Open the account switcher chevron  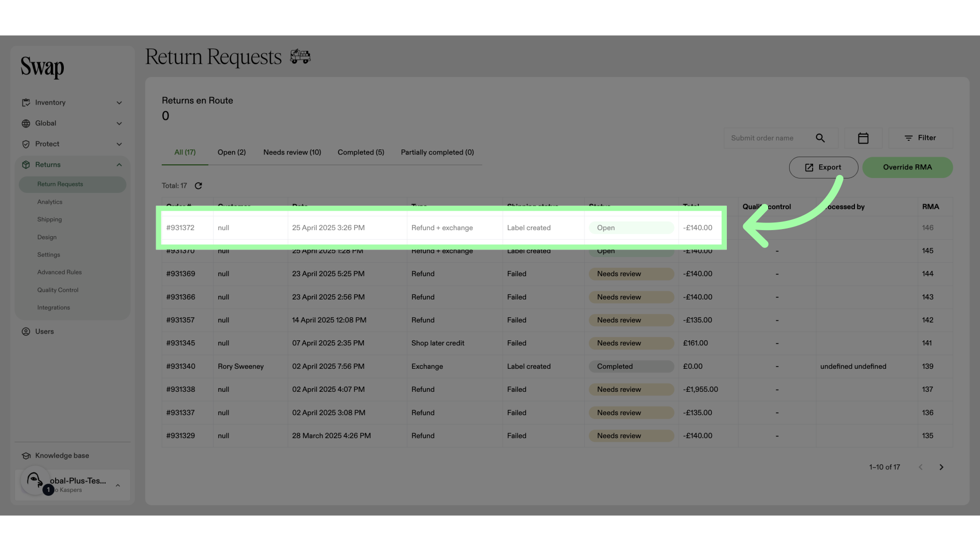pos(118,485)
